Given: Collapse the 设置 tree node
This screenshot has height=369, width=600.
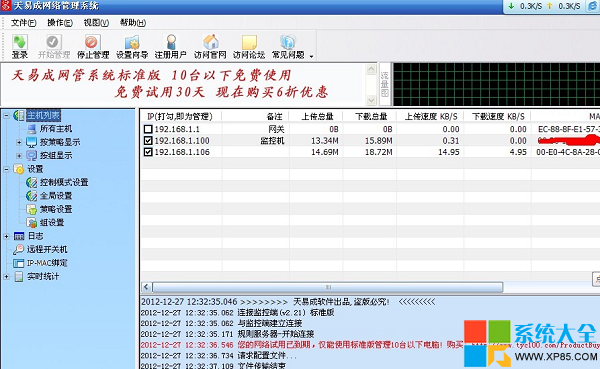Looking at the screenshot, I should [x=7, y=169].
